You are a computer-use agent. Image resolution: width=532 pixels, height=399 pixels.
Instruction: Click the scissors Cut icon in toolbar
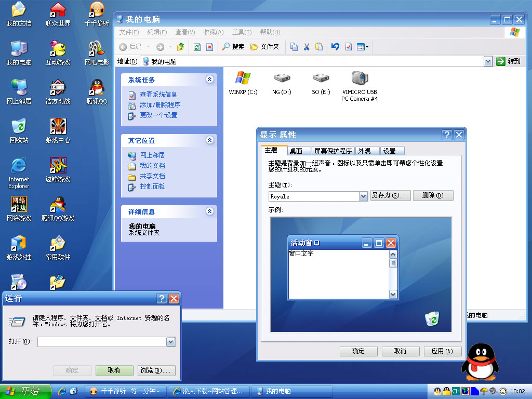(307, 47)
